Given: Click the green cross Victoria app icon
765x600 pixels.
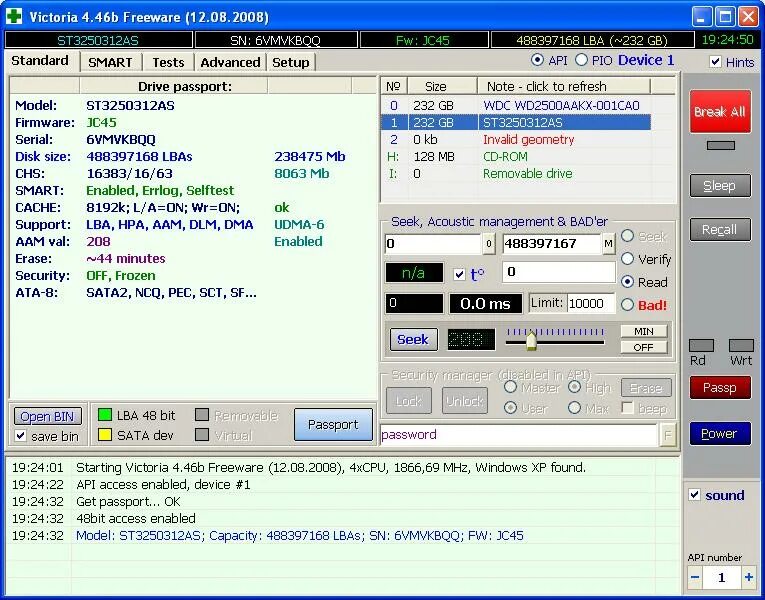Looking at the screenshot, I should coord(14,16).
